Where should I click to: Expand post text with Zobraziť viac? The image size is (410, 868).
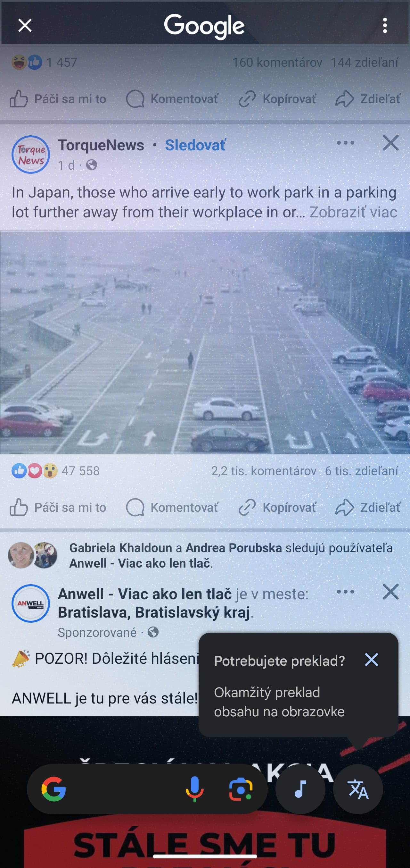[353, 212]
